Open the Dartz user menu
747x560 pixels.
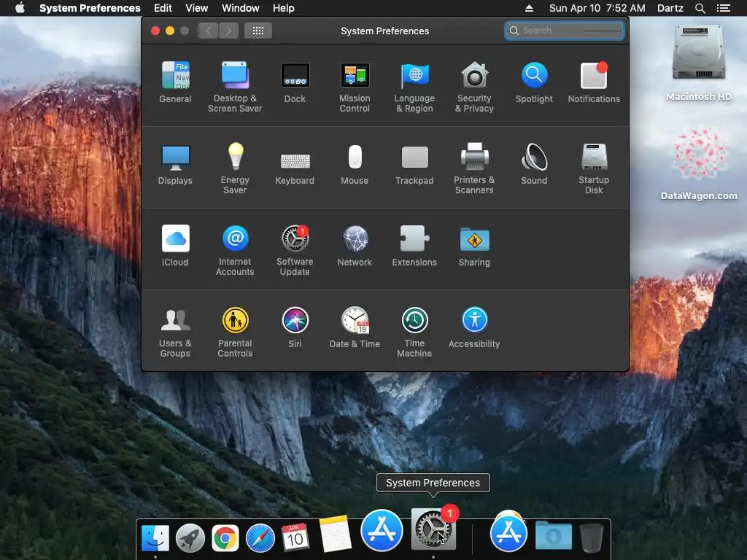[x=670, y=8]
